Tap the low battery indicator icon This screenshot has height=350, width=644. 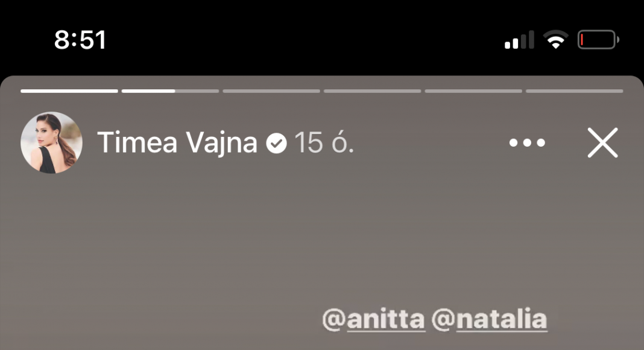coord(598,40)
